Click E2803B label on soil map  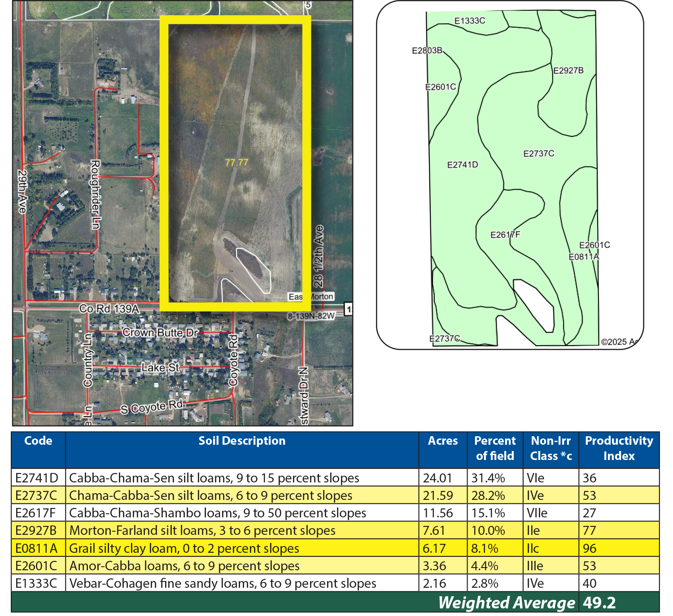click(x=427, y=51)
